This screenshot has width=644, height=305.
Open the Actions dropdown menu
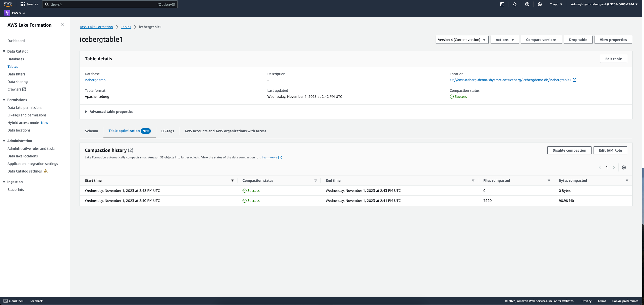coord(504,40)
